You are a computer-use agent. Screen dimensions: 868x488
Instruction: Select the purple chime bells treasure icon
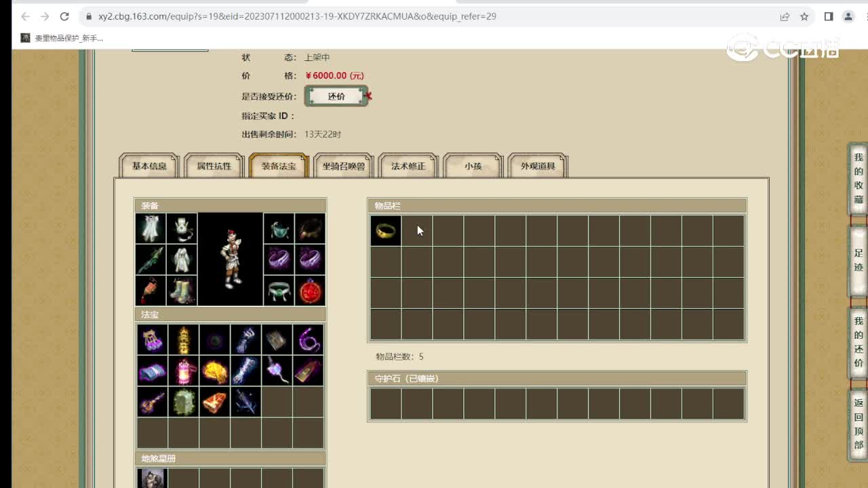(153, 340)
